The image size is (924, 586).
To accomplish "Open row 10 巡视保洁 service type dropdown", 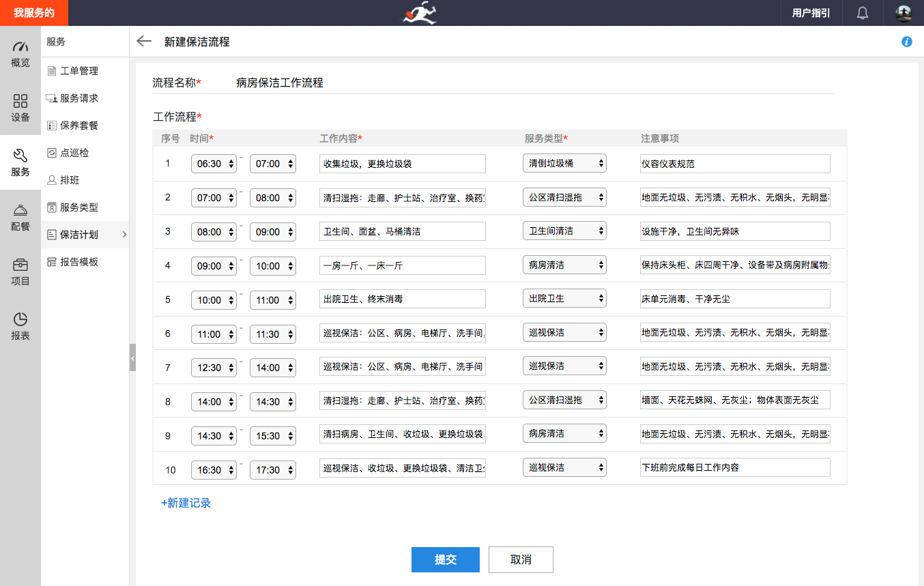I will tap(564, 467).
